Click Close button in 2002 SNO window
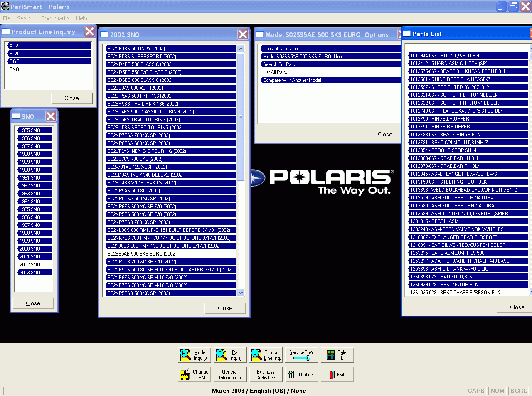The image size is (532, 396). pyautogui.click(x=225, y=308)
